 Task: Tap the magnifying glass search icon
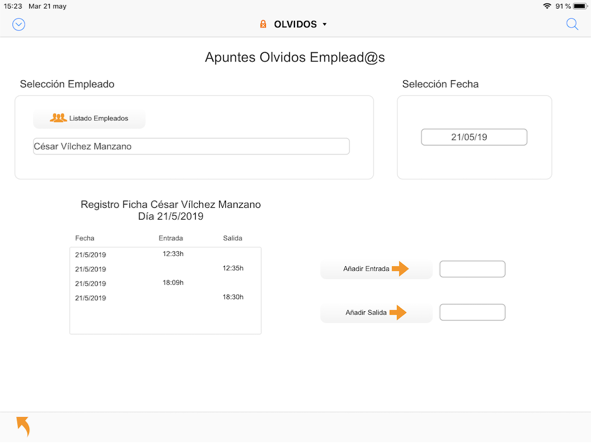point(572,24)
